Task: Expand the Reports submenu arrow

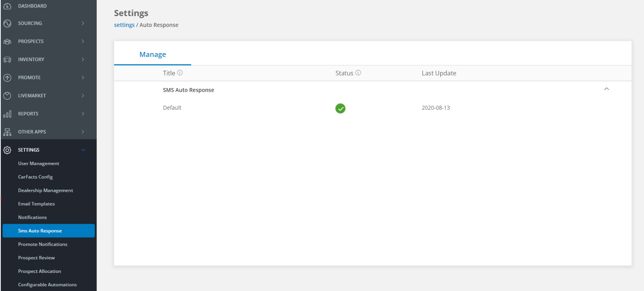Action: 83,114
